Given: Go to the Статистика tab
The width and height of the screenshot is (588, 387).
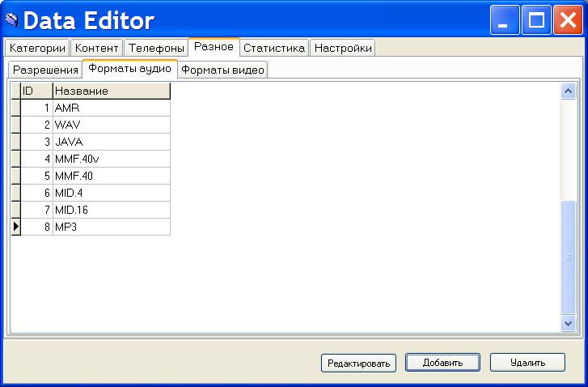Looking at the screenshot, I should [x=274, y=48].
